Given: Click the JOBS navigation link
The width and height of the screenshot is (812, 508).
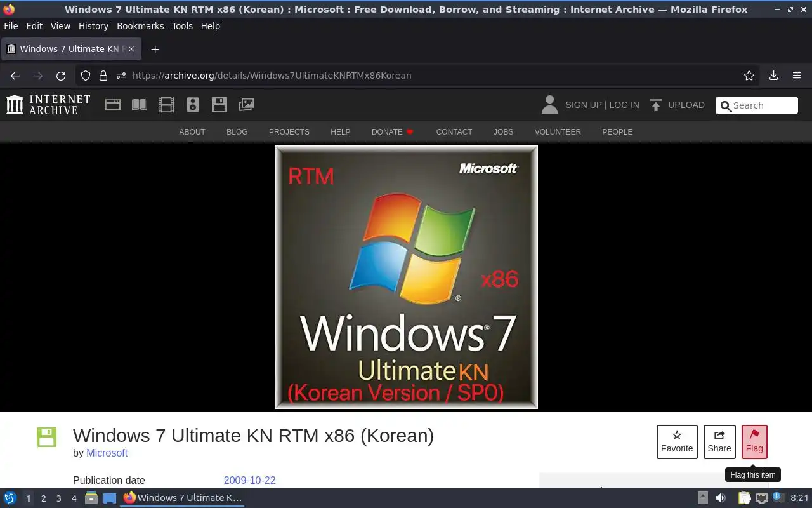Looking at the screenshot, I should click(x=504, y=132).
